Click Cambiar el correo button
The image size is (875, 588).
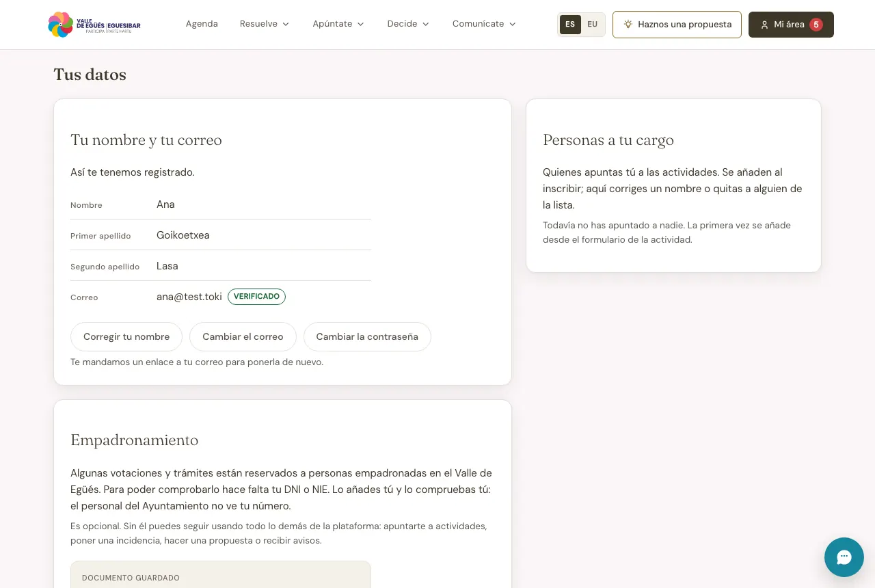click(243, 337)
